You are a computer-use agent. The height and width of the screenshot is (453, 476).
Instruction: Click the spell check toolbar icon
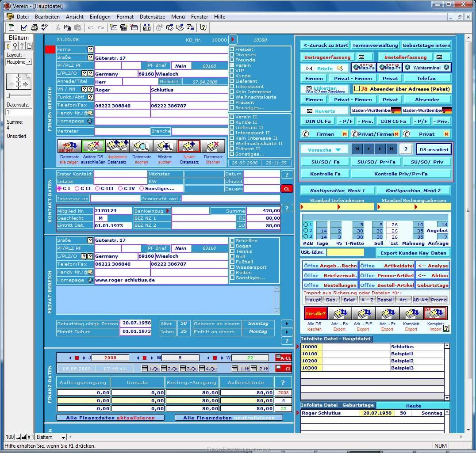tap(45, 27)
